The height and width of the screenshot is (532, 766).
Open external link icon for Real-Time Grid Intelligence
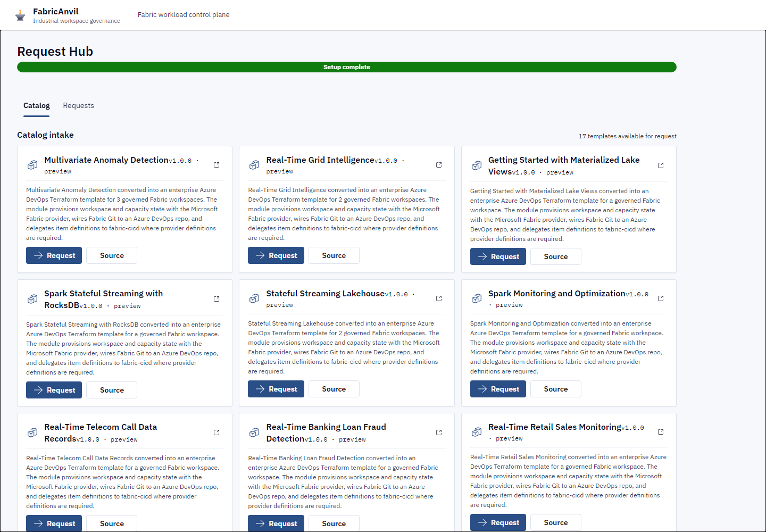[439, 165]
